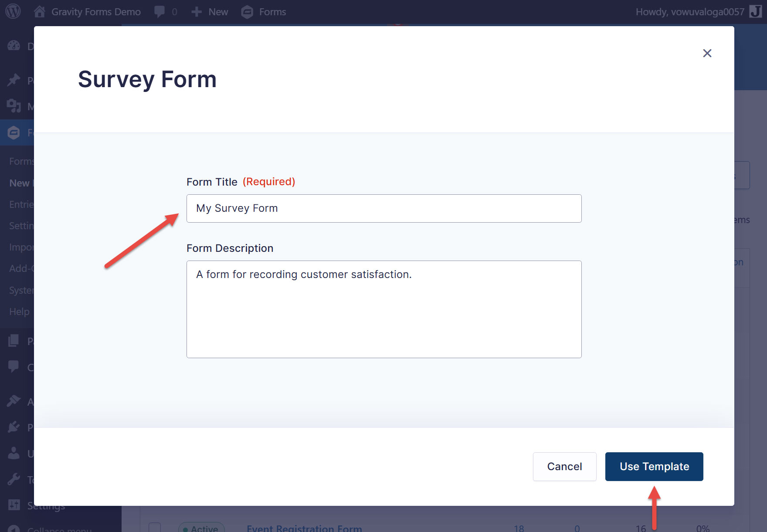Screen dimensions: 767x532
Task: Click the Gravity Forms icon in admin bar
Action: 247,12
